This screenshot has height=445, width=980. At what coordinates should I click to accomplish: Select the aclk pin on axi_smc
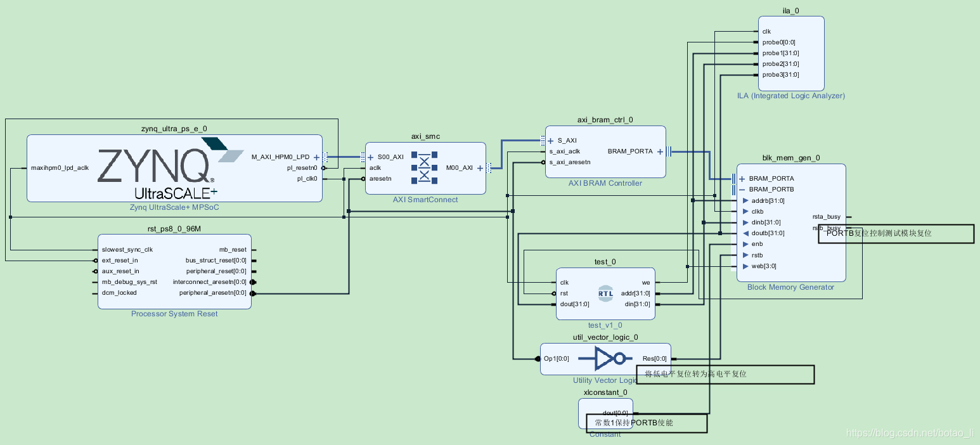pyautogui.click(x=375, y=168)
